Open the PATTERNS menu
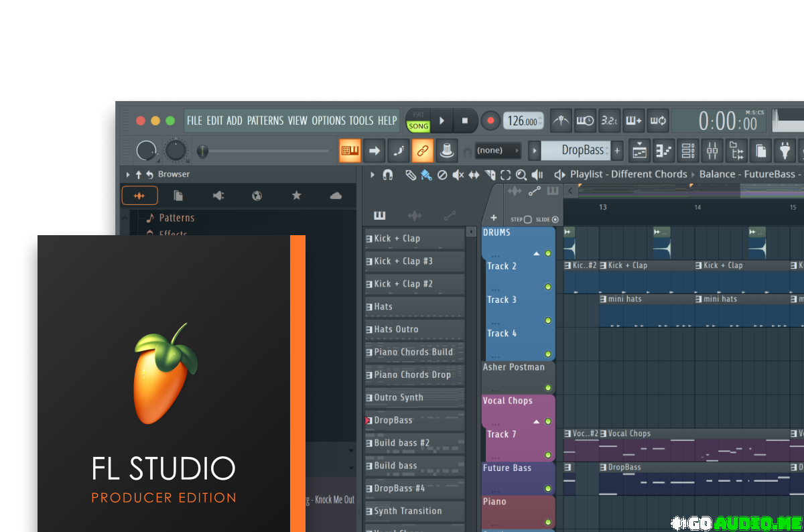Viewport: 804px width, 532px height. click(265, 121)
